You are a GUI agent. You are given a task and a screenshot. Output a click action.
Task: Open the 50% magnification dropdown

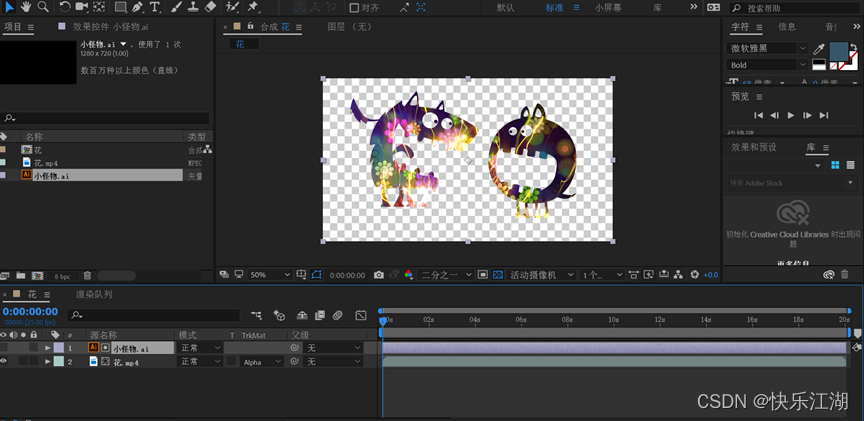(270, 274)
